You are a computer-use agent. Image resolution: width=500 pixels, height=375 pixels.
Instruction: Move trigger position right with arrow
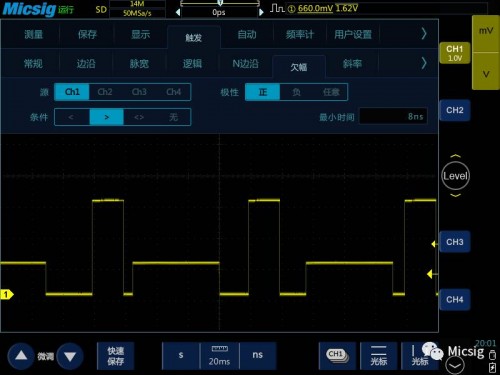261,13
